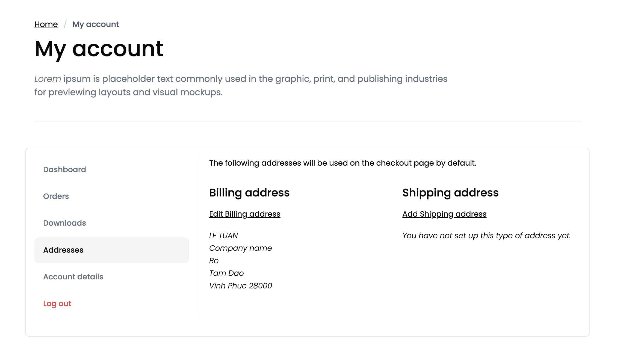
Task: Click the Tam Dao address line
Action: click(x=226, y=273)
